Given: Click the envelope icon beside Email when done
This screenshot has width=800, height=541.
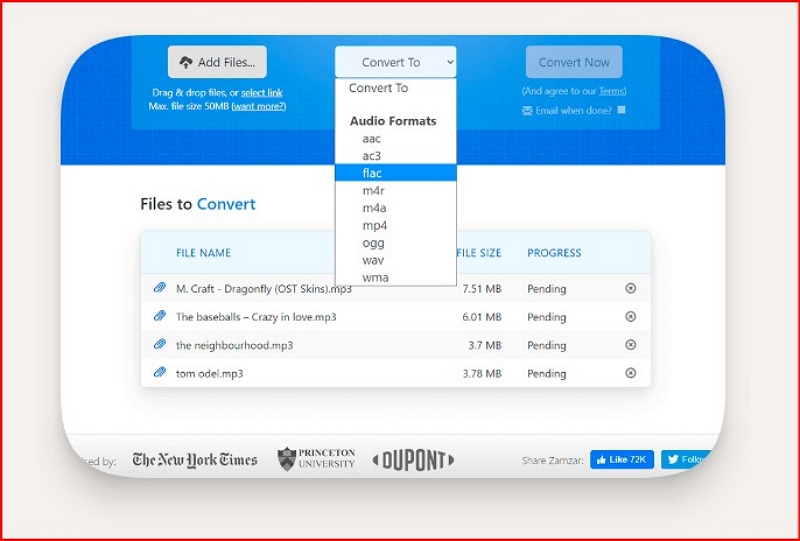Looking at the screenshot, I should point(527,111).
